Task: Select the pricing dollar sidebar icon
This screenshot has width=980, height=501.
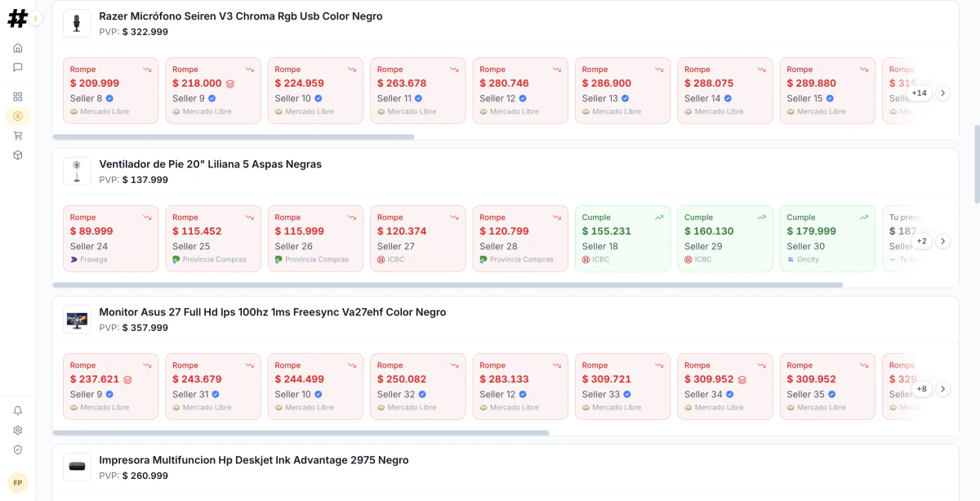Action: (x=18, y=116)
